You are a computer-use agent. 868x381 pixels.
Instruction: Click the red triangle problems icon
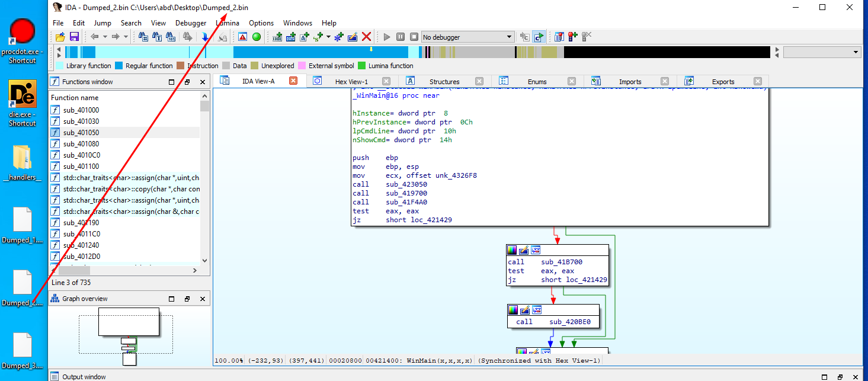pos(243,37)
